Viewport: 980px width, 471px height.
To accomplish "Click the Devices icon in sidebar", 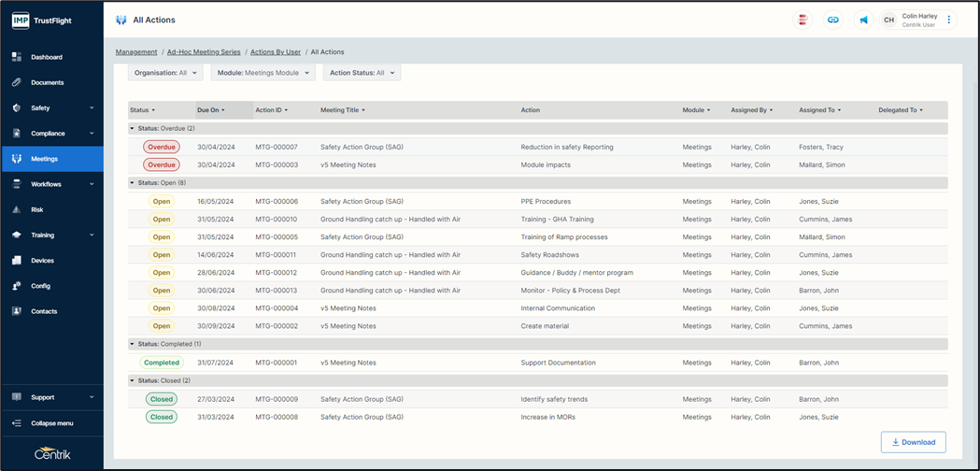I will (17, 261).
